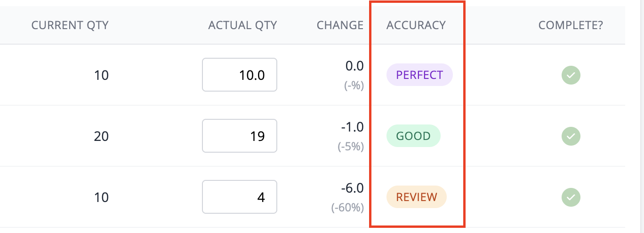Image resolution: width=644 pixels, height=233 pixels.
Task: Select the REVIEW accuracy badge
Action: click(x=417, y=197)
